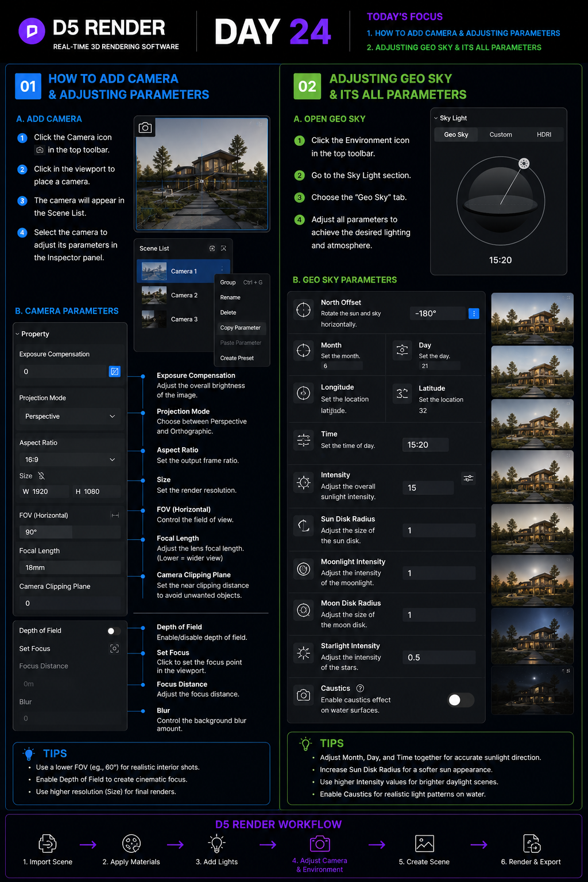Toggle the Size aspect lock icon
588x882 pixels.
(41, 476)
